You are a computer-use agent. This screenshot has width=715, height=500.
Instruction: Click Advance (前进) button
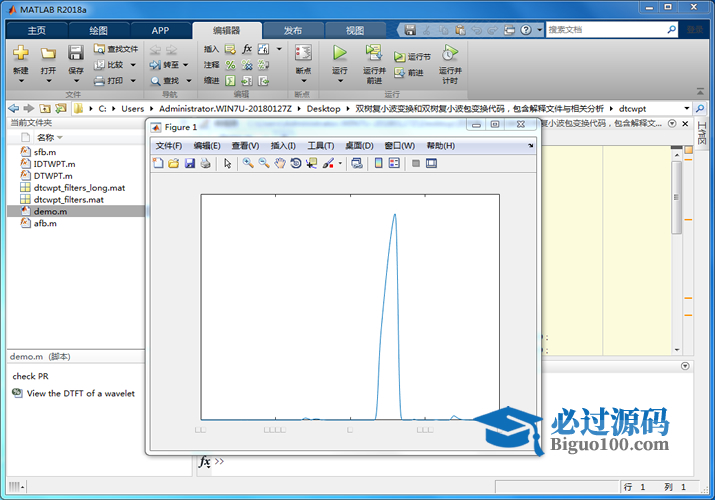tap(409, 72)
